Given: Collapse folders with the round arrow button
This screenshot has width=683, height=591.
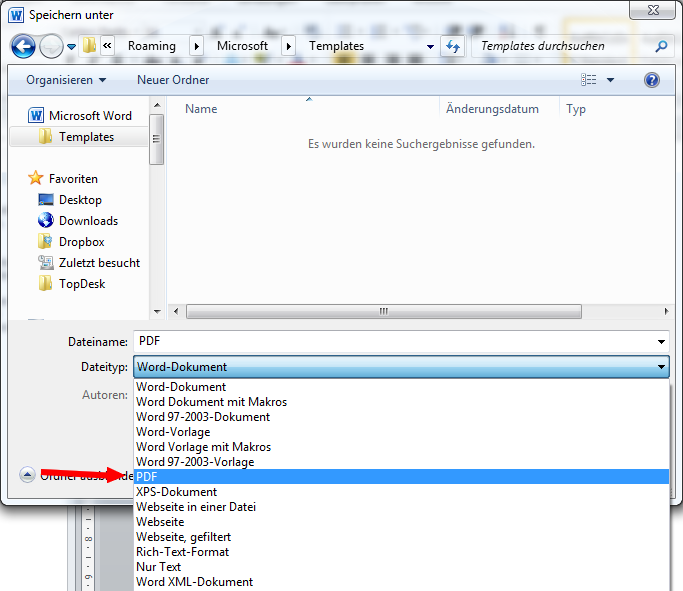Looking at the screenshot, I should coord(27,475).
